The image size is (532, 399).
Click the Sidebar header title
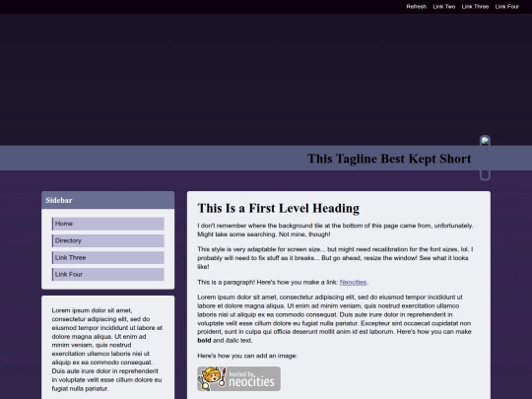click(59, 200)
